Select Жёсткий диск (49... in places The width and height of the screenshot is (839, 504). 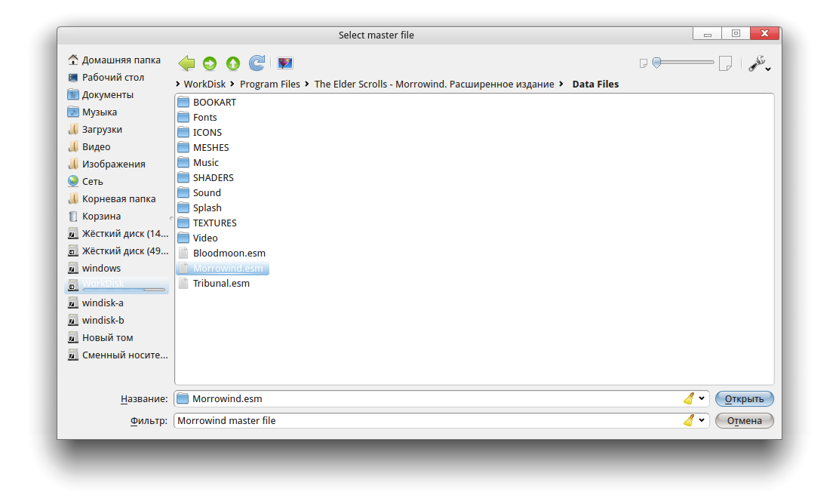[x=117, y=251]
